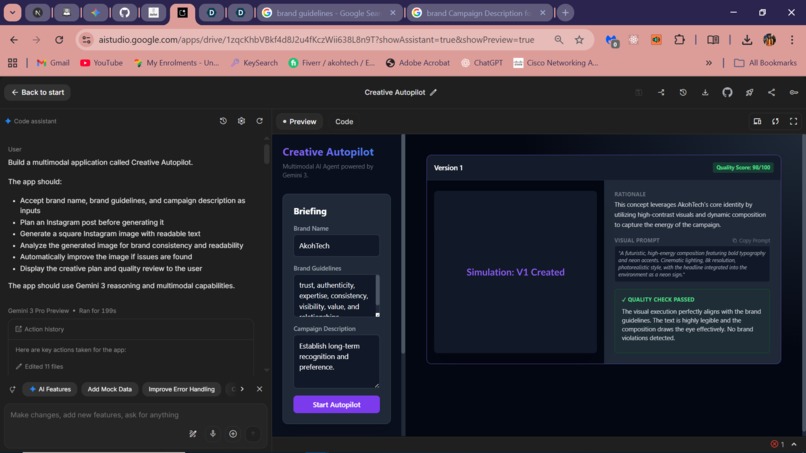Open the tab search dropdown
The image size is (806, 453).
[x=12, y=13]
